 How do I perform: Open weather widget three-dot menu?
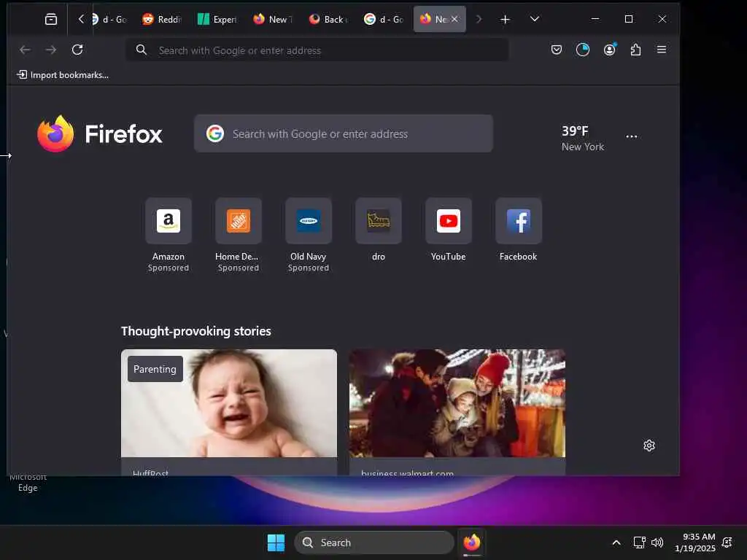(632, 136)
